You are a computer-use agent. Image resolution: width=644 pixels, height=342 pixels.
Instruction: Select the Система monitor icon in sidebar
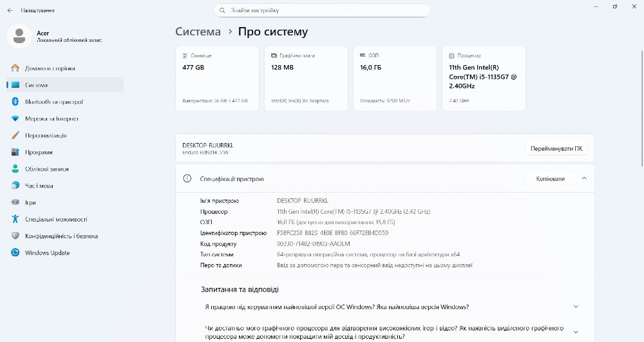pyautogui.click(x=15, y=85)
